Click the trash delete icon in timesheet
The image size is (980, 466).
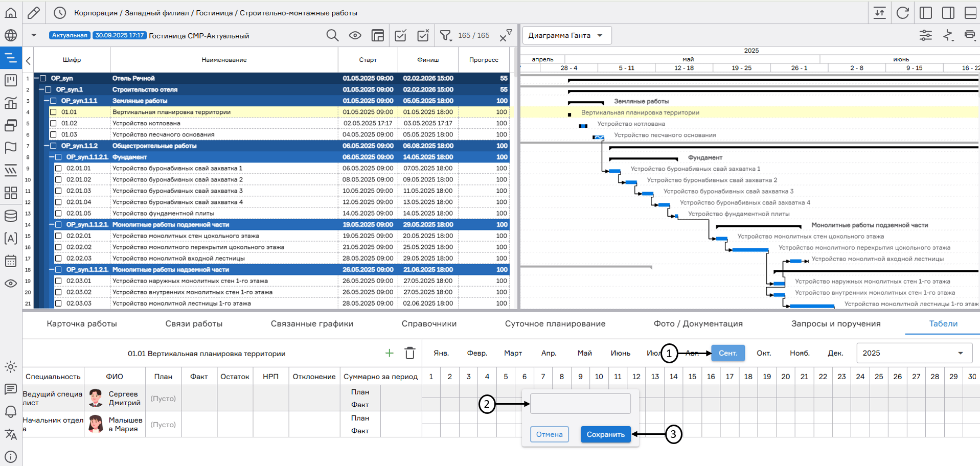409,353
